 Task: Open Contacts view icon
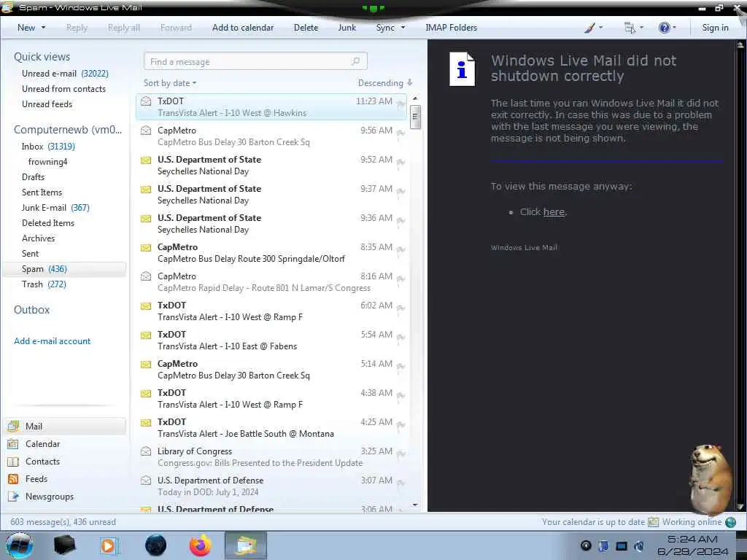[13, 462]
